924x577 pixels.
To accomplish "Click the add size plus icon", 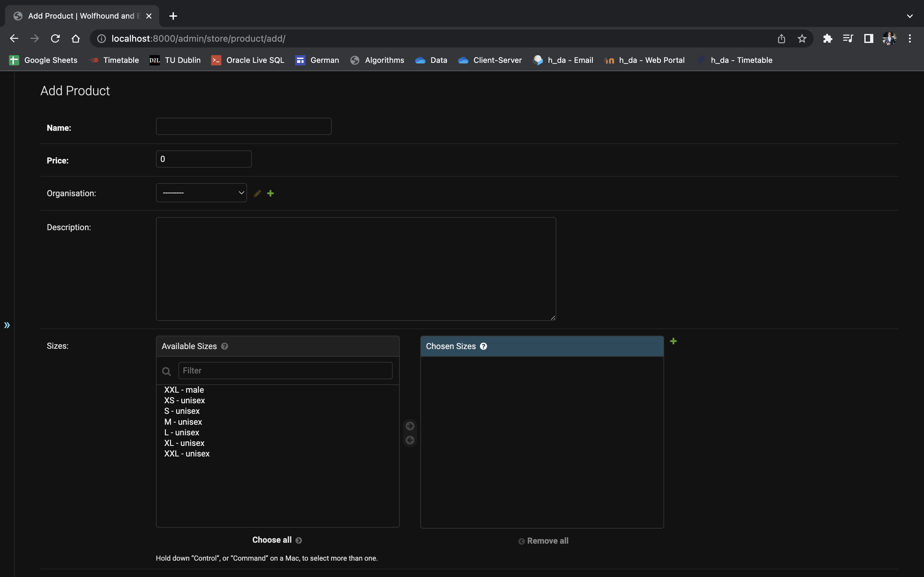I will [x=673, y=341].
